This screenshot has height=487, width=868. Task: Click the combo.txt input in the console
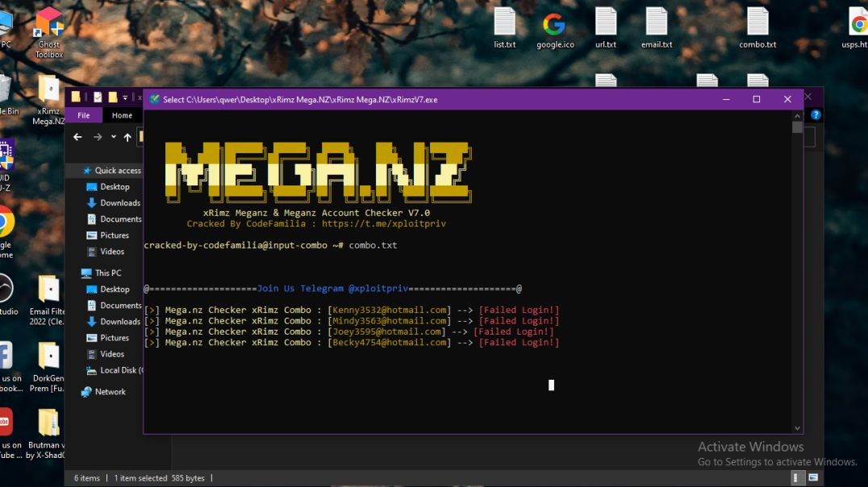(373, 245)
